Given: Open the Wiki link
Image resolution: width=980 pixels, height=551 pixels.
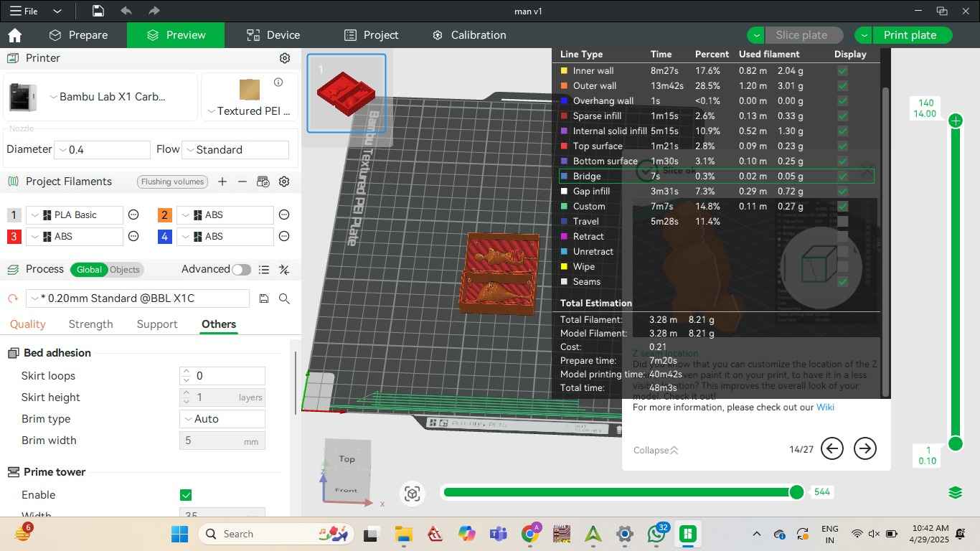Looking at the screenshot, I should [x=825, y=408].
